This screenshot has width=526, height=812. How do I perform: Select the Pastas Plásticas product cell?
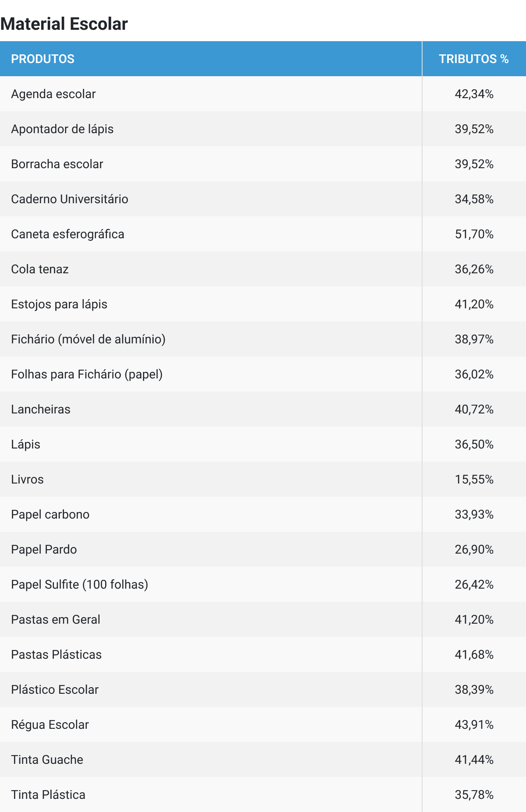click(56, 654)
